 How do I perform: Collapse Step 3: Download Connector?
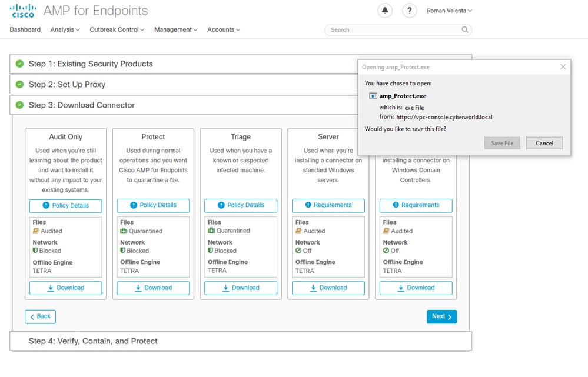184,105
